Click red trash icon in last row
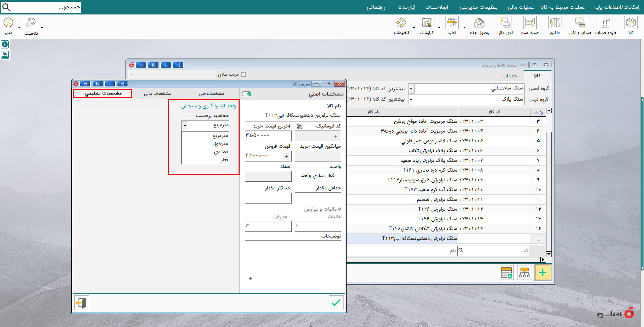 point(538,239)
